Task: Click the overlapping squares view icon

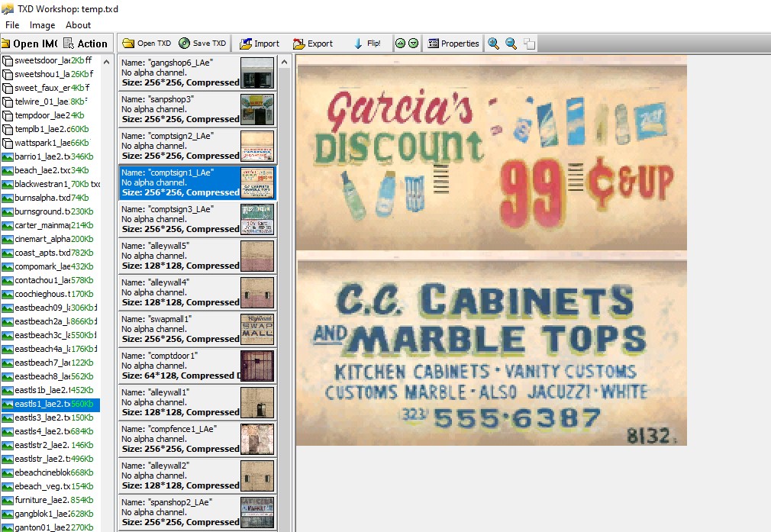Action: (x=530, y=44)
